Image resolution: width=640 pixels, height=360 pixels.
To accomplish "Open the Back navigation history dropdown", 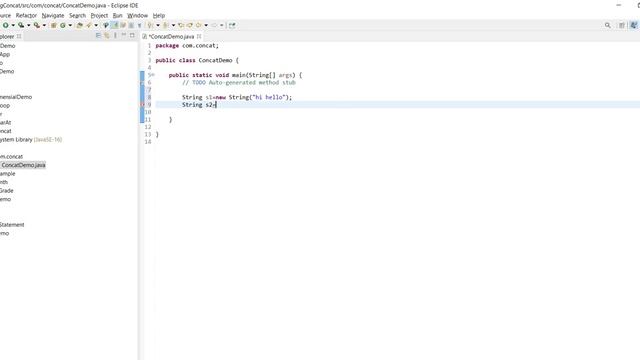I will click(206, 25).
